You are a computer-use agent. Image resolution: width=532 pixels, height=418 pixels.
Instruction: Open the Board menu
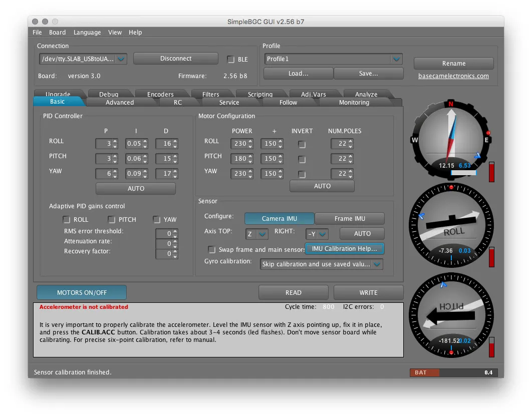pos(57,33)
